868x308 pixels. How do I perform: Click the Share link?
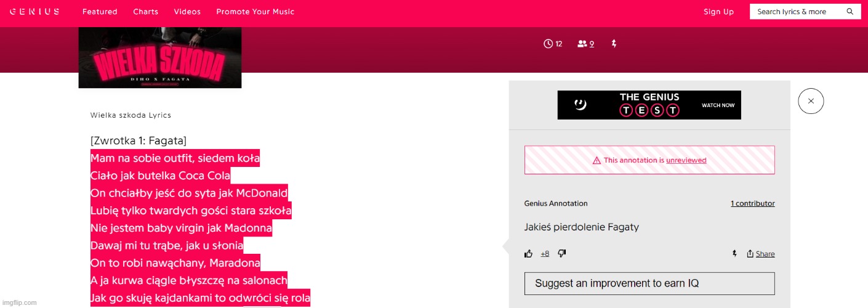coord(765,254)
